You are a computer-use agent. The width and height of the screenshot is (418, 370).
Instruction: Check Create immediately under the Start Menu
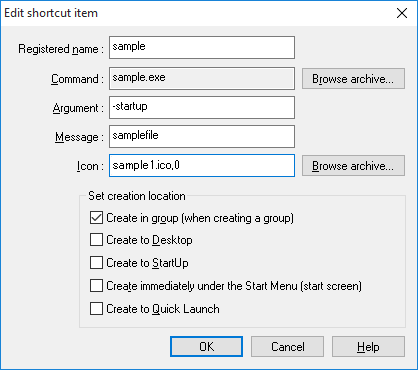coord(96,286)
